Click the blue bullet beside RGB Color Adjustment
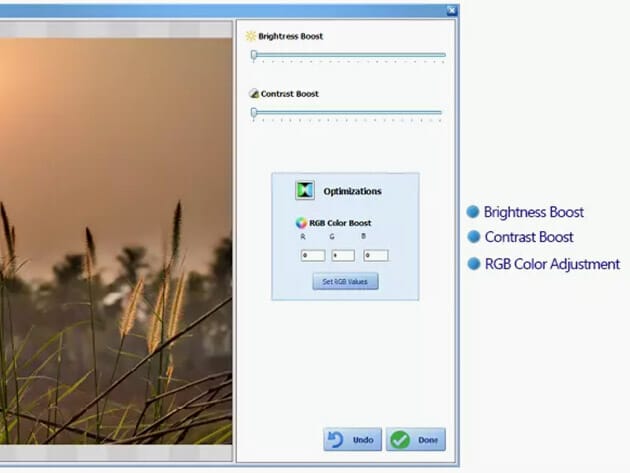 pos(473,265)
